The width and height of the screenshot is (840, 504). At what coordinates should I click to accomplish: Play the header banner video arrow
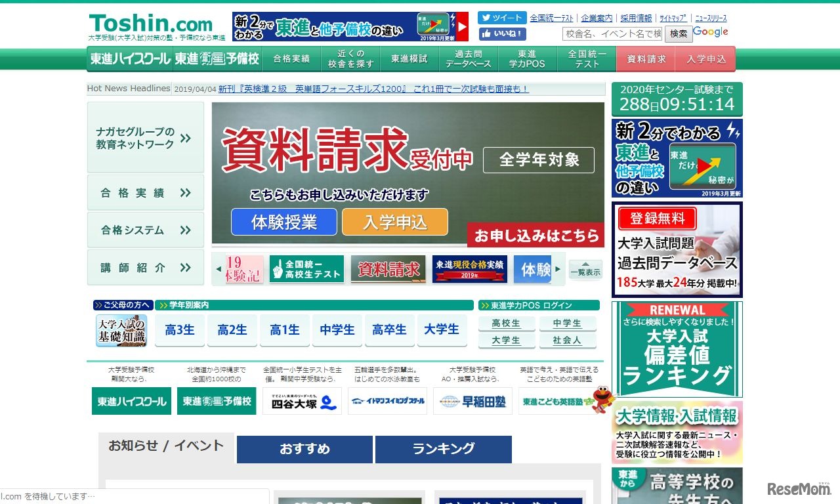point(463,27)
